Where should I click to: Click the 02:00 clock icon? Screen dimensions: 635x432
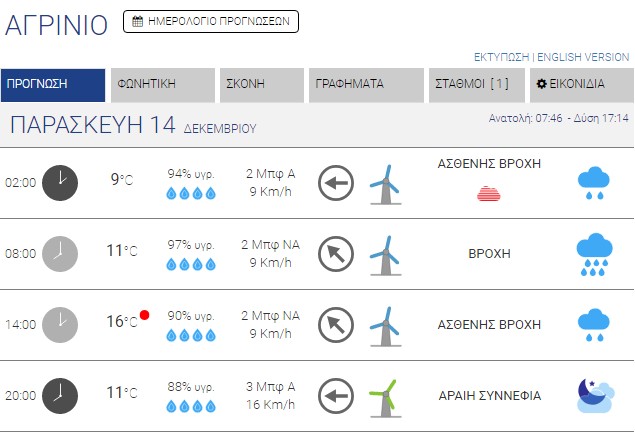pos(60,182)
